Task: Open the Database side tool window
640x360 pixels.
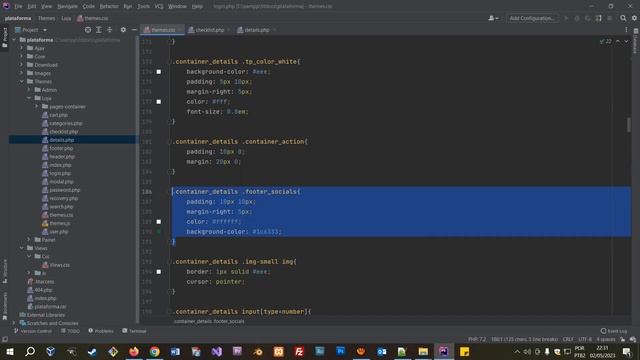Action: pyautogui.click(x=636, y=42)
